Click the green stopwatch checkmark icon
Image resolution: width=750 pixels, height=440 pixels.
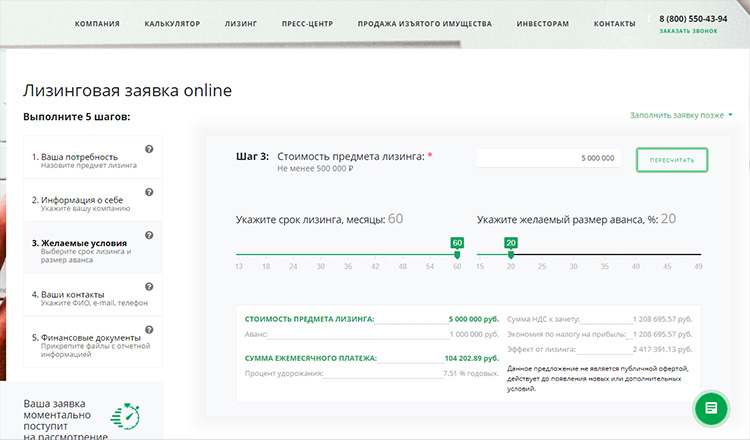click(x=126, y=415)
